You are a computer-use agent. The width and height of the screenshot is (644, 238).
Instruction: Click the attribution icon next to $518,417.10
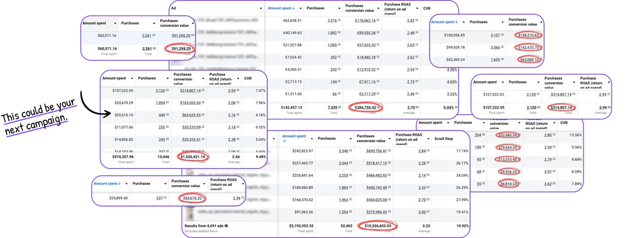389,163
